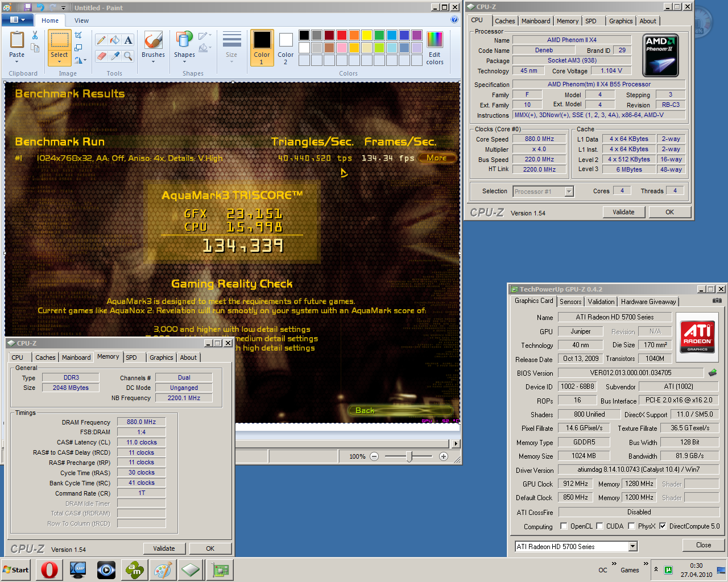
Task: Click the green circuit board icon in taskbar
Action: (x=220, y=569)
